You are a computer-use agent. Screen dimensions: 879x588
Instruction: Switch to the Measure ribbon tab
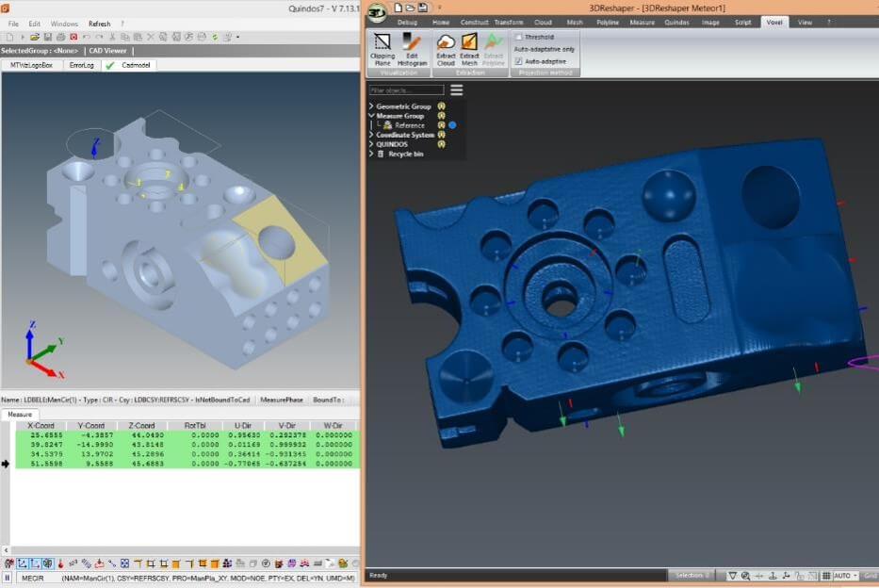pos(643,23)
